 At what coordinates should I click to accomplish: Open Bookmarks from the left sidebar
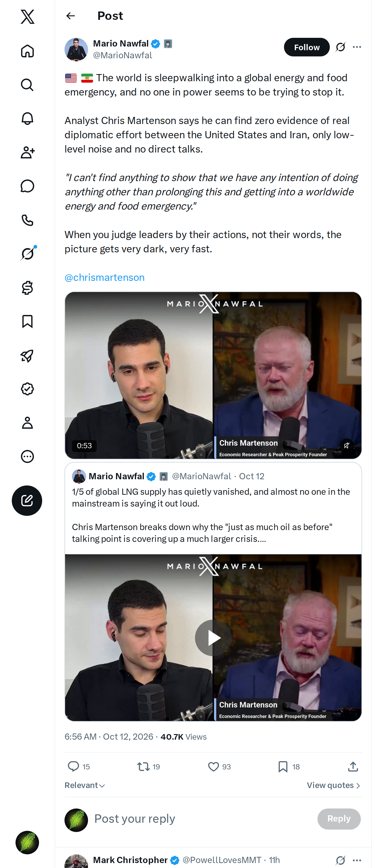pyautogui.click(x=27, y=321)
